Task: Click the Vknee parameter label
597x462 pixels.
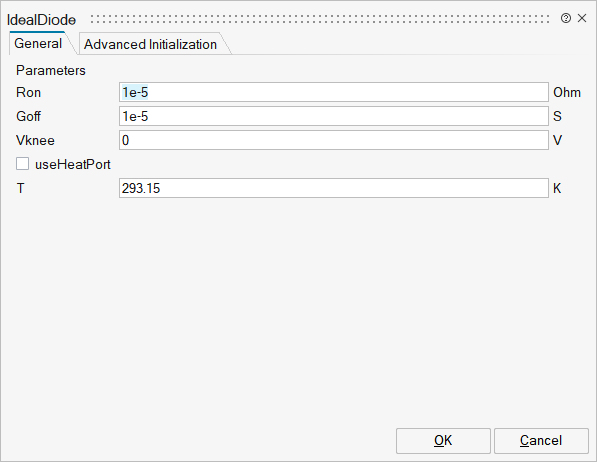Action: (x=35, y=141)
